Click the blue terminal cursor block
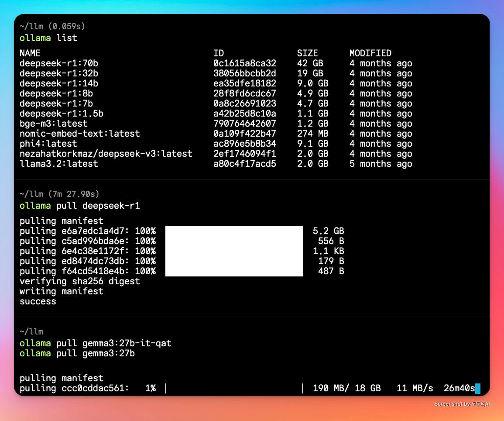The width and height of the screenshot is (504, 421). (x=478, y=389)
